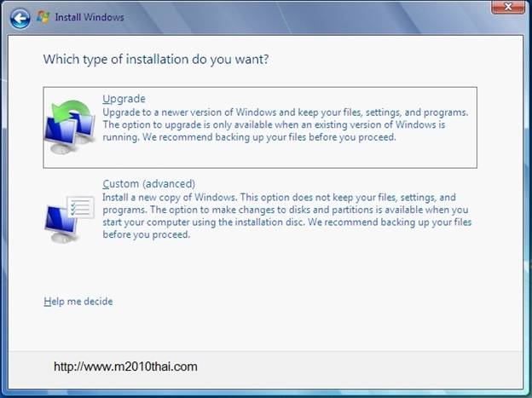Click the Upgrade description paragraph text
532x398 pixels.
tap(286, 124)
